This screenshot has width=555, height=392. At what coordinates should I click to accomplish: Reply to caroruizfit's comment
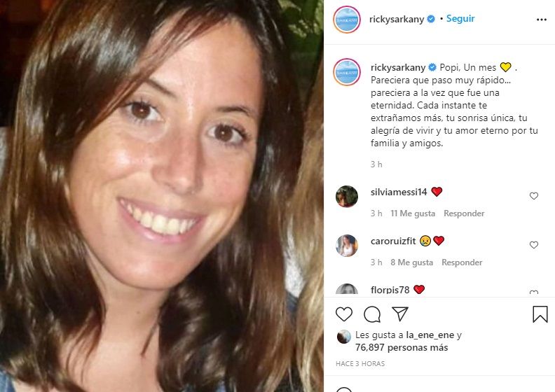pyautogui.click(x=462, y=262)
